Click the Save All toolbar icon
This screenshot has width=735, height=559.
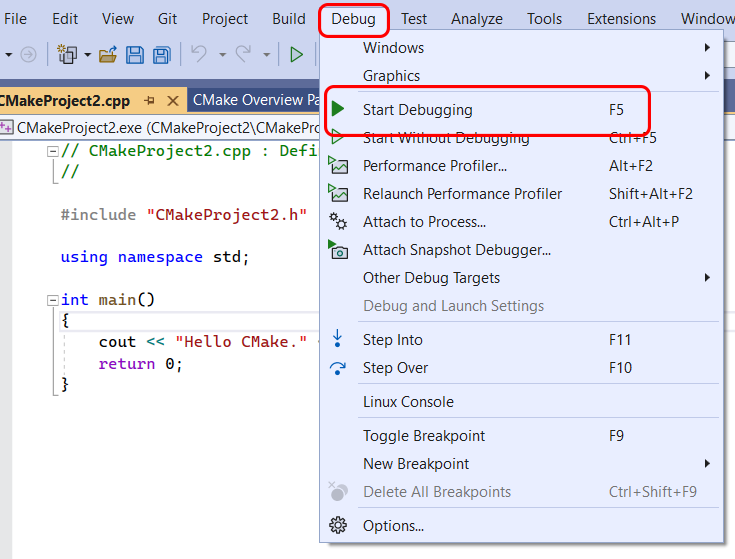(160, 55)
